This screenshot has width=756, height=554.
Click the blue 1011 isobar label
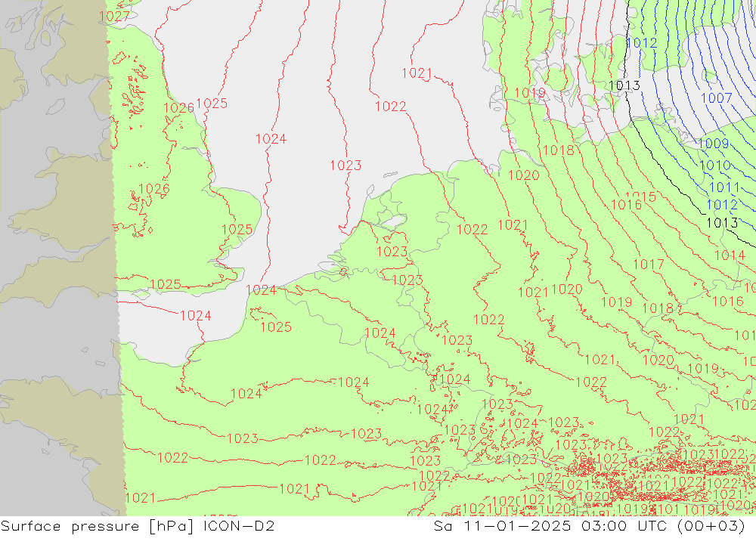[724, 187]
